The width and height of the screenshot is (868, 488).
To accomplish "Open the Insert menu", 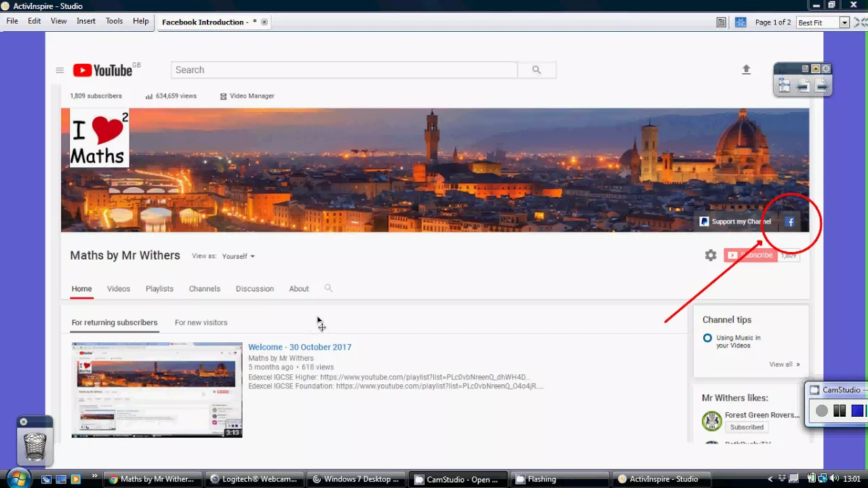I will click(x=86, y=21).
